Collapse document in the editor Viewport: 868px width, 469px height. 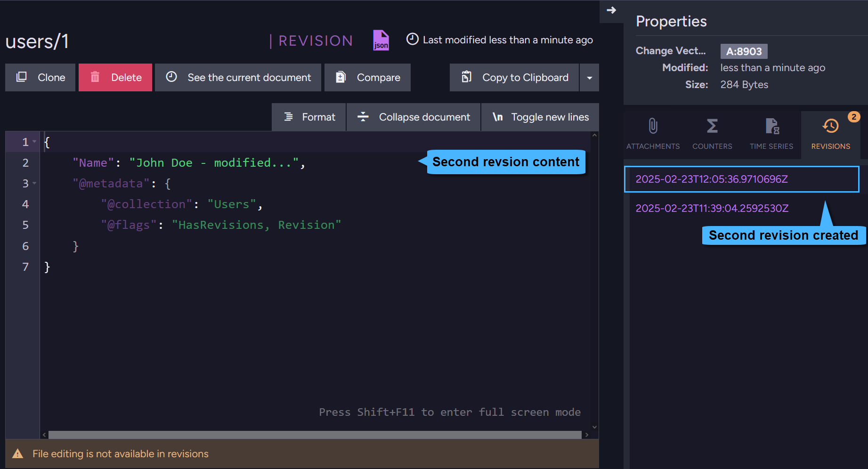[x=414, y=117]
